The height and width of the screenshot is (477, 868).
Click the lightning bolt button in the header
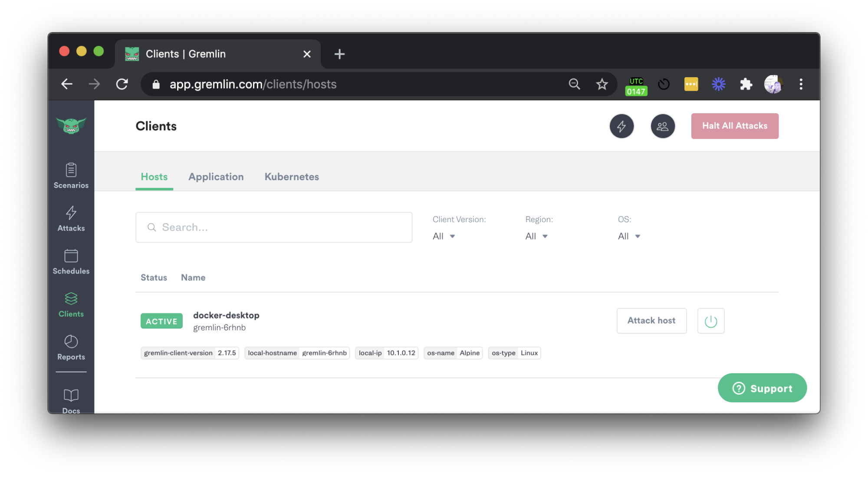621,126
